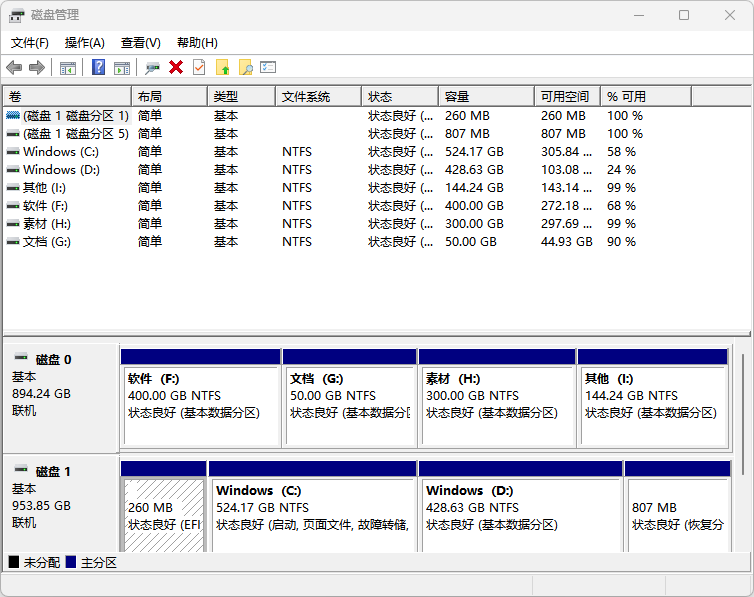Open the 操作(A) menu

(x=85, y=43)
